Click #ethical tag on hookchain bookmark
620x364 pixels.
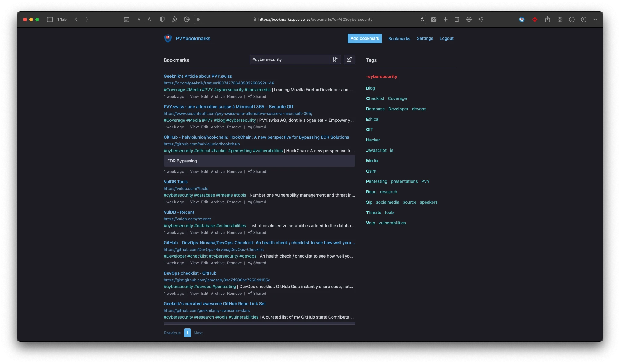pyautogui.click(x=202, y=151)
